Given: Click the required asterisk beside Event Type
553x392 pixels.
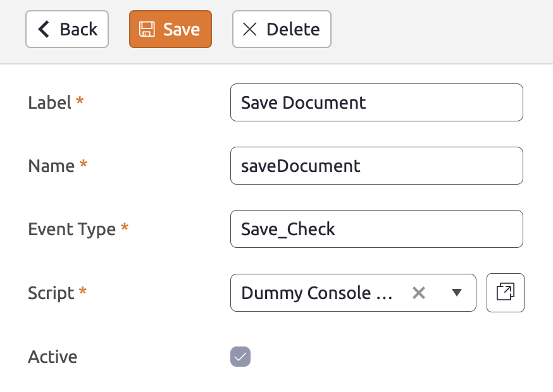Looking at the screenshot, I should click(x=125, y=227).
